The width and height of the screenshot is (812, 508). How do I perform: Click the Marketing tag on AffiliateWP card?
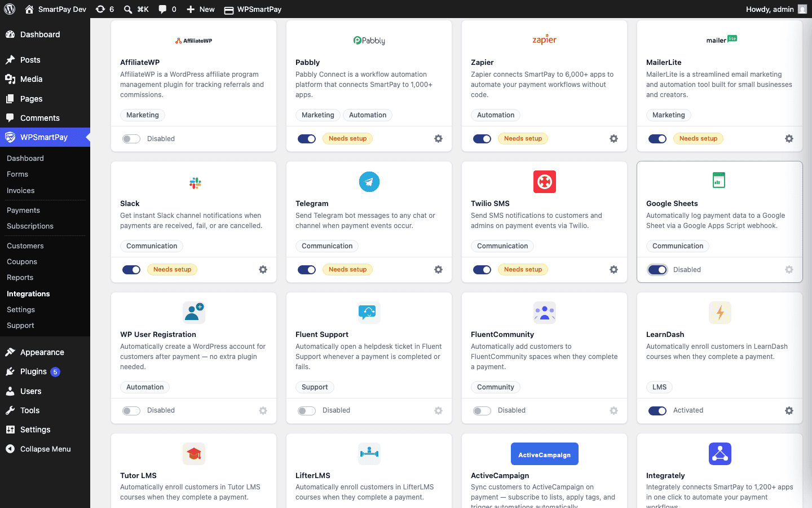(x=143, y=115)
